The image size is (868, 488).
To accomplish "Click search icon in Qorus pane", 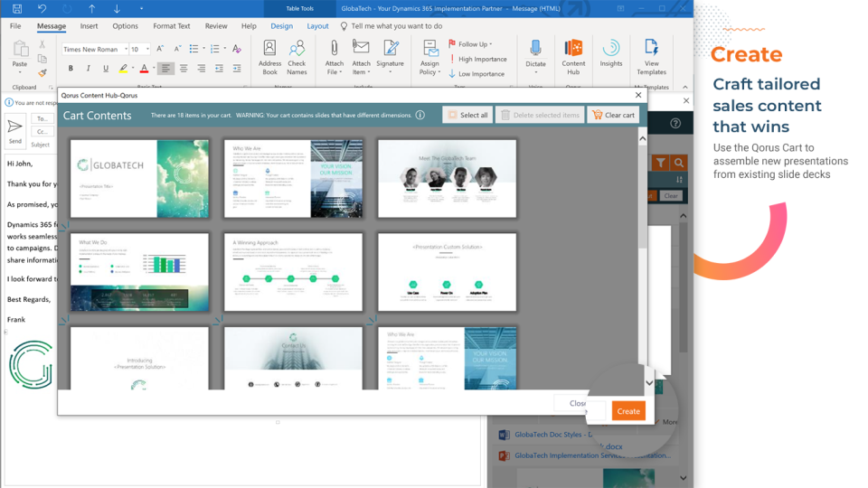I will 679,163.
